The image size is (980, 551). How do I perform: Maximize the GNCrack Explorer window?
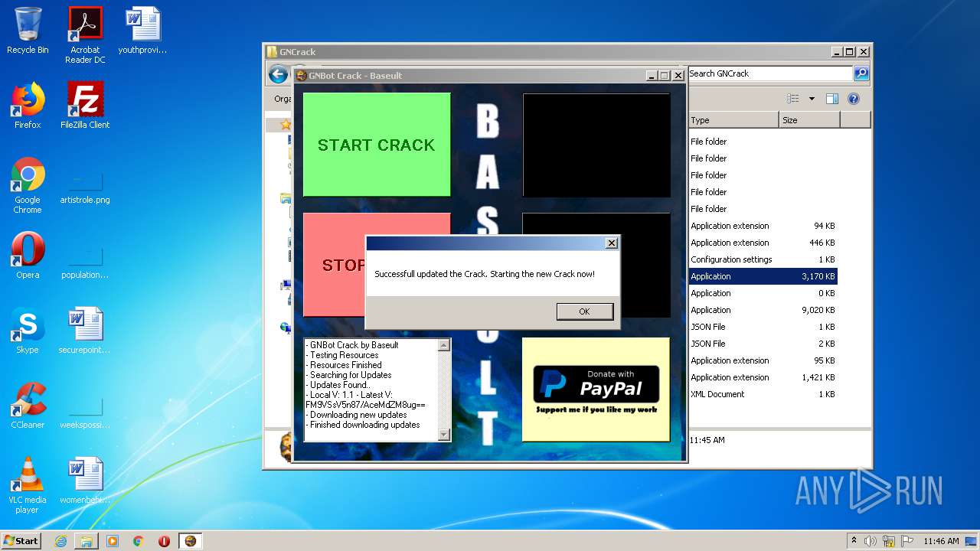pos(850,52)
